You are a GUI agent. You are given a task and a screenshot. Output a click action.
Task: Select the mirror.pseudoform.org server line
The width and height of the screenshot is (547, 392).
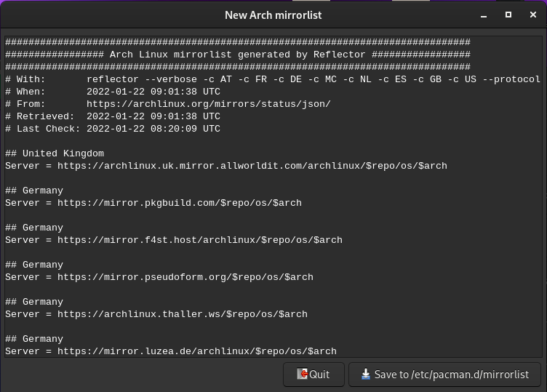[159, 277]
